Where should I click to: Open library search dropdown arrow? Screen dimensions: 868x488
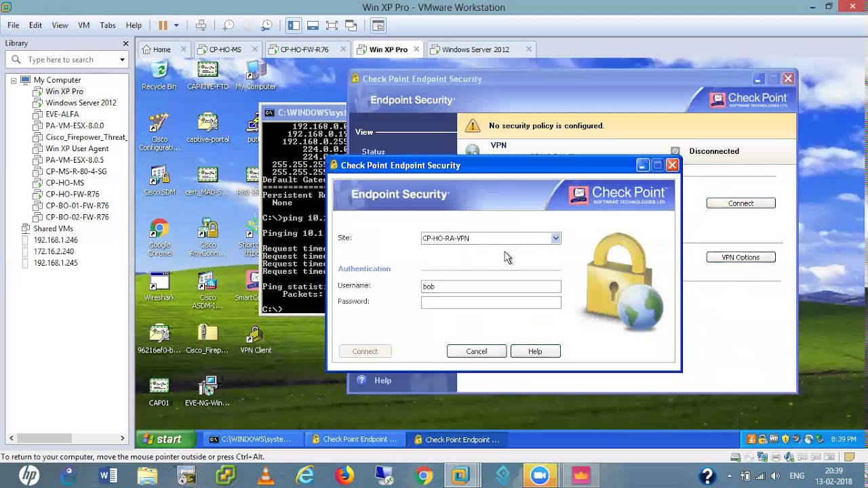click(122, 60)
